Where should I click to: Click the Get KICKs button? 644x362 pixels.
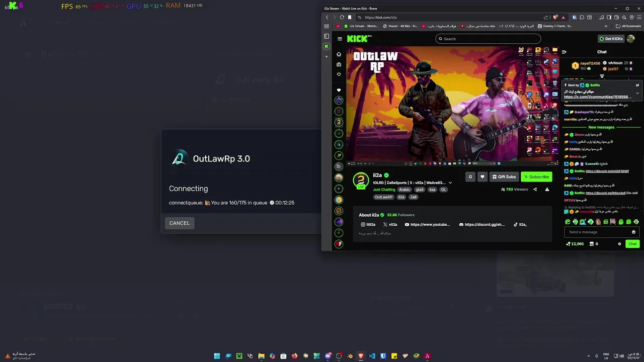[611, 39]
